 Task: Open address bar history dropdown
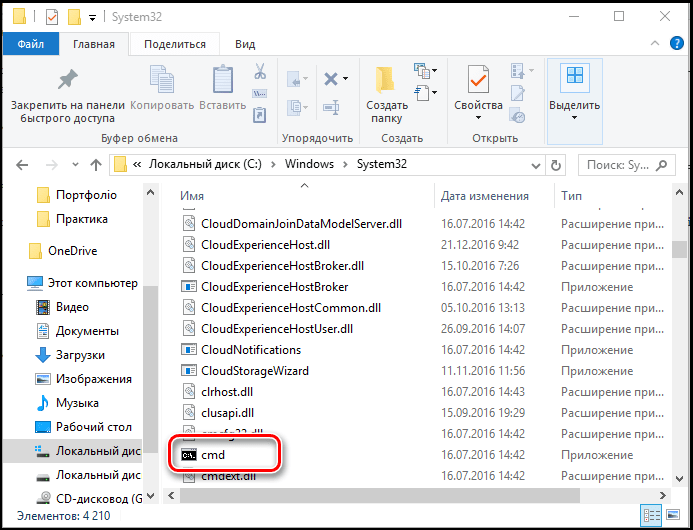click(536, 166)
